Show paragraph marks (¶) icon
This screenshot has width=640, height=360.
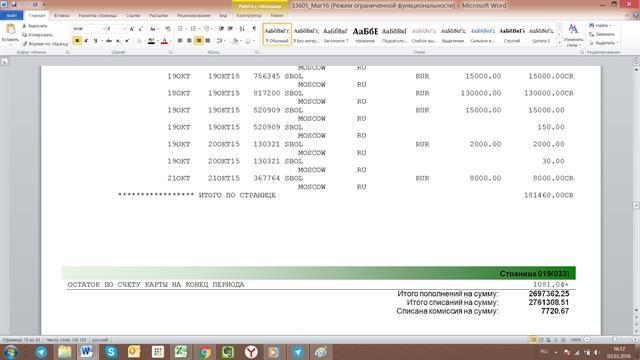254,29
